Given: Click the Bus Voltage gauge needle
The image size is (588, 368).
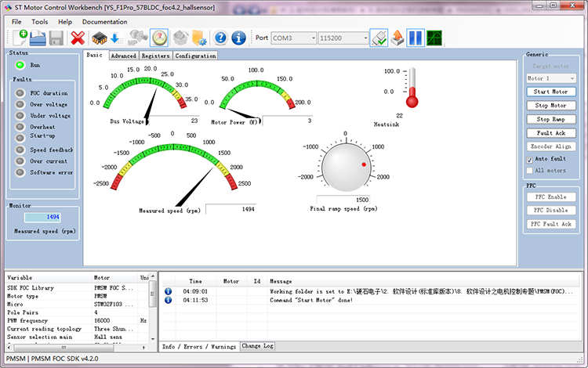Looking at the screenshot, I should coord(151,106).
